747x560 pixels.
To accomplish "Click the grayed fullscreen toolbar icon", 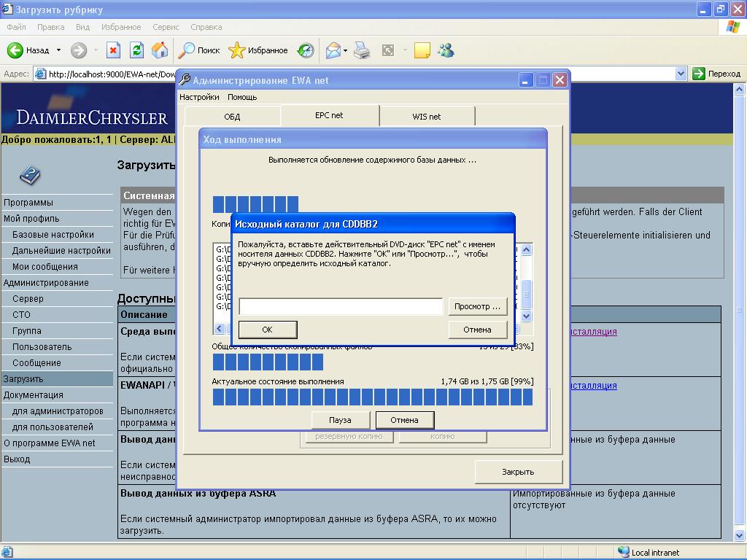I will (x=388, y=50).
